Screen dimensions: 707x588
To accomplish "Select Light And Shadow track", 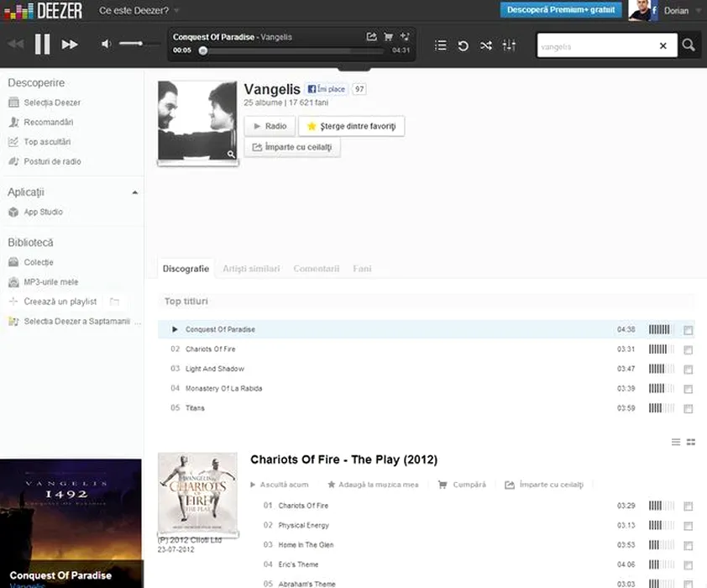I will coord(426,369).
